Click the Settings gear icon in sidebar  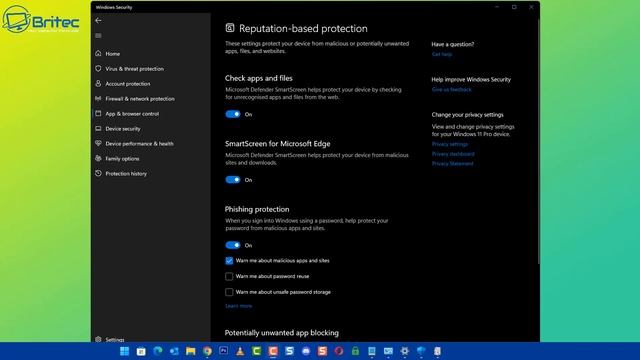pyautogui.click(x=98, y=339)
